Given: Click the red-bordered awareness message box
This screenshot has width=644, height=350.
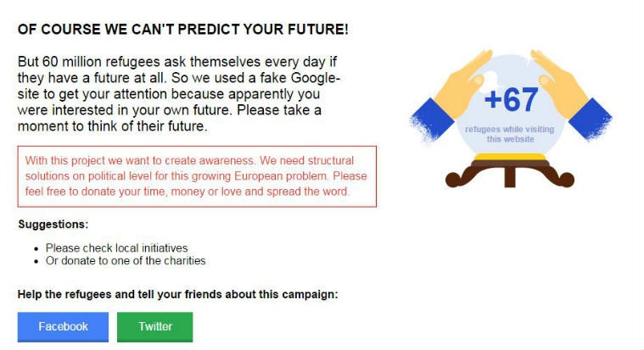Looking at the screenshot, I should 197,176.
